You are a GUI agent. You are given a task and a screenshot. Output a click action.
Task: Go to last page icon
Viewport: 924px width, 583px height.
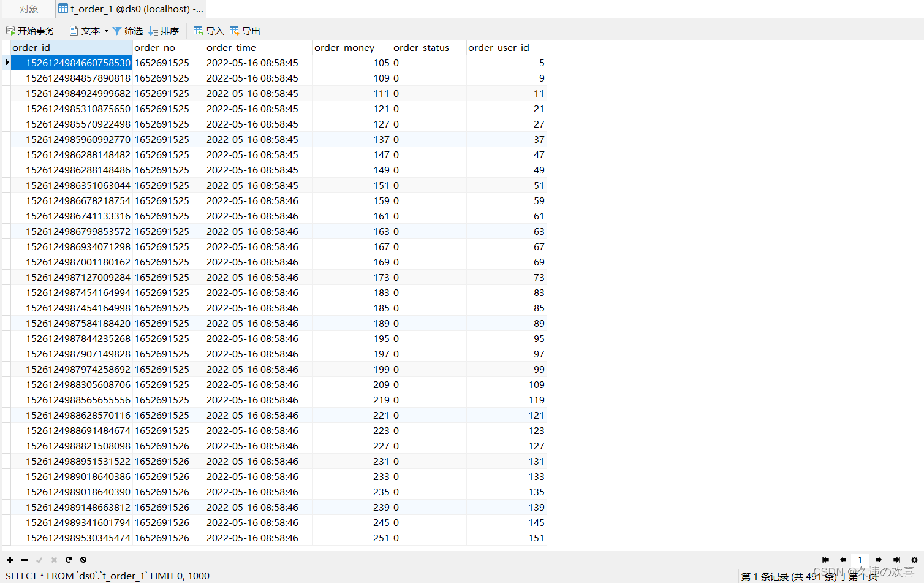click(x=896, y=560)
